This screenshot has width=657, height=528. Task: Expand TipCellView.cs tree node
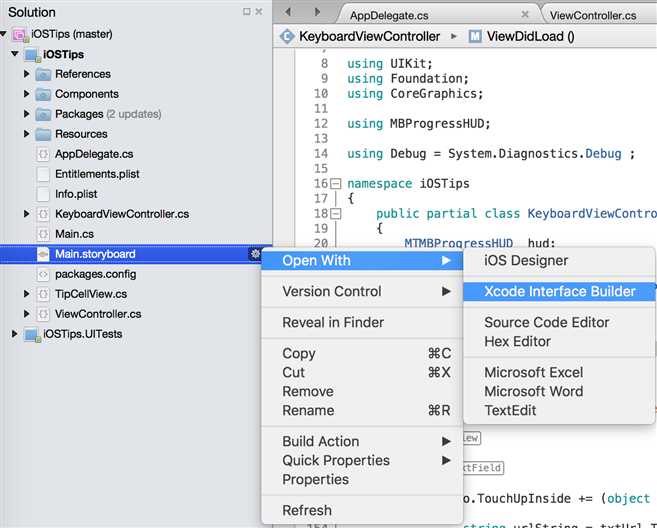pos(26,294)
